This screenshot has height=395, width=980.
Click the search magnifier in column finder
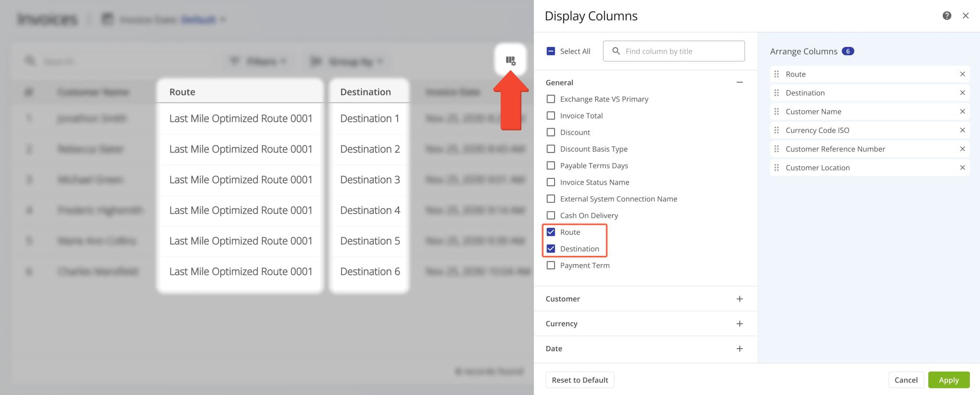pos(616,51)
